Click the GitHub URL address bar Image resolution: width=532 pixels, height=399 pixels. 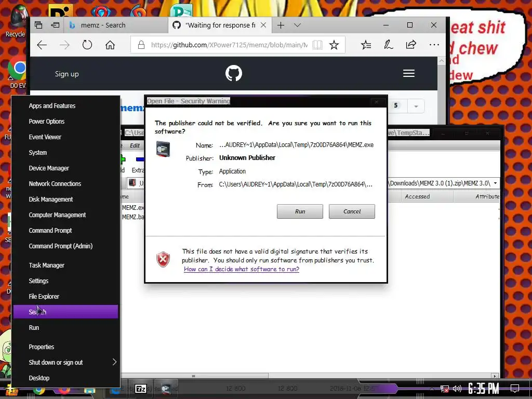pyautogui.click(x=229, y=45)
